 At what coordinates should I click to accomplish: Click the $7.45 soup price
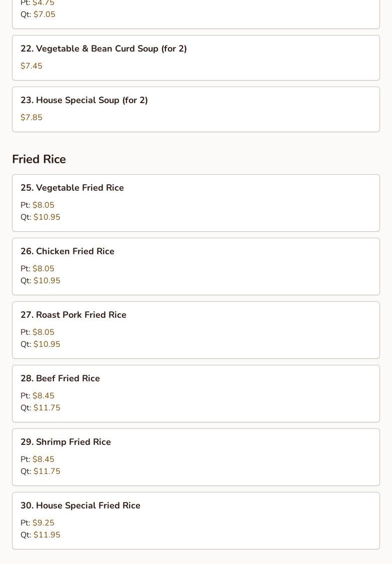pyautogui.click(x=31, y=66)
